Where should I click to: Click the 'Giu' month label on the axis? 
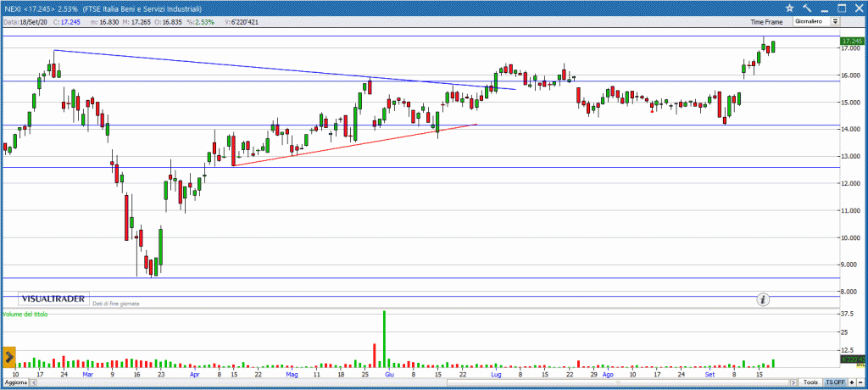click(x=389, y=375)
